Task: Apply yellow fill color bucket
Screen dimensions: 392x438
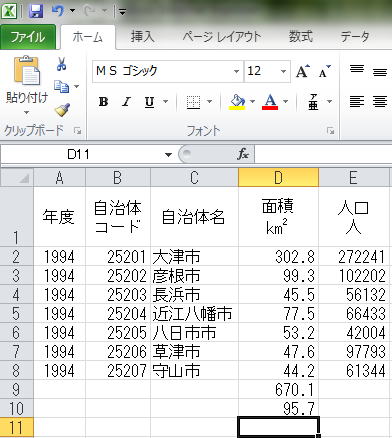Action: coord(237,102)
